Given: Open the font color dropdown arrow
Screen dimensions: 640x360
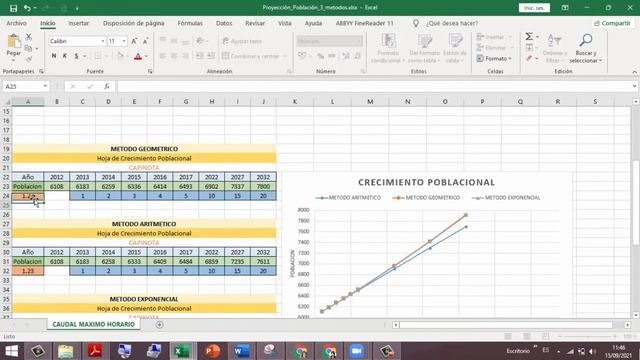Looking at the screenshot, I should click(x=147, y=56).
